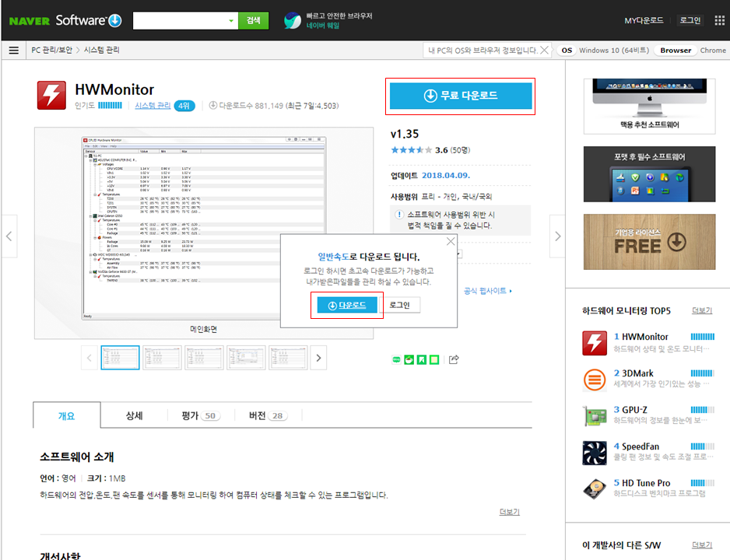This screenshot has width=730, height=560.
Task: Click the OS badge
Action: [x=567, y=51]
